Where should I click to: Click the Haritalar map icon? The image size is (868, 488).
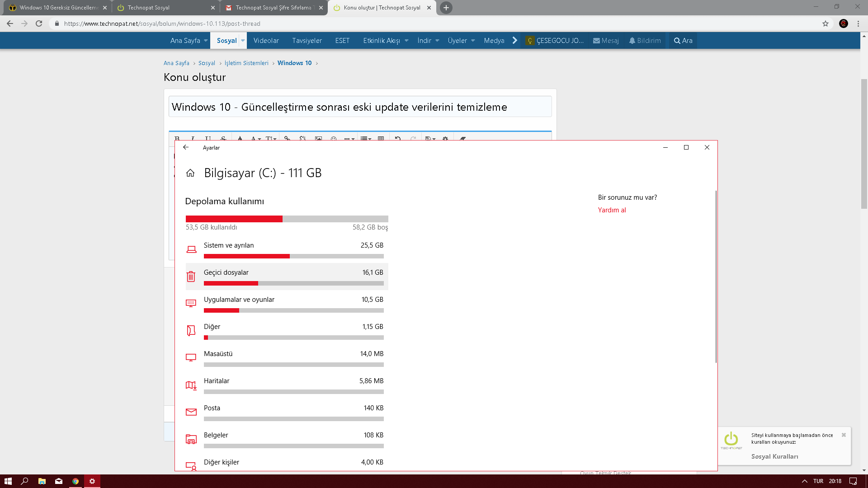191,385
